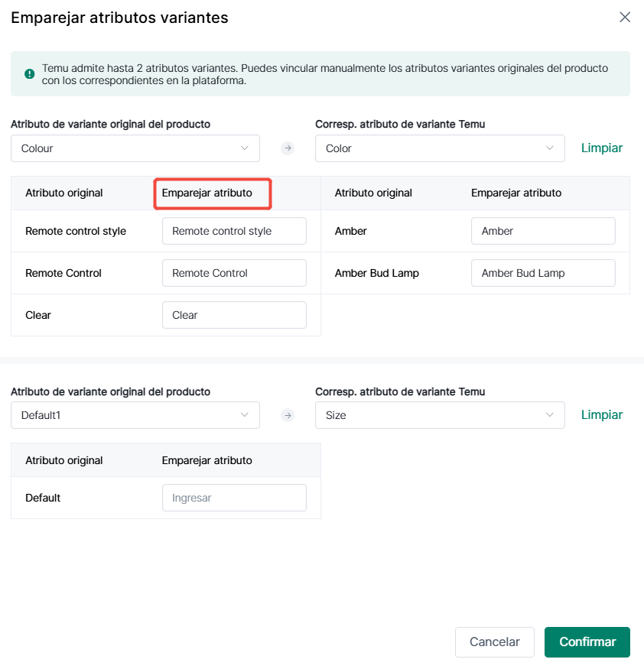The height and width of the screenshot is (669, 644).
Task: Edit the Remote control style match field
Action: (x=234, y=231)
